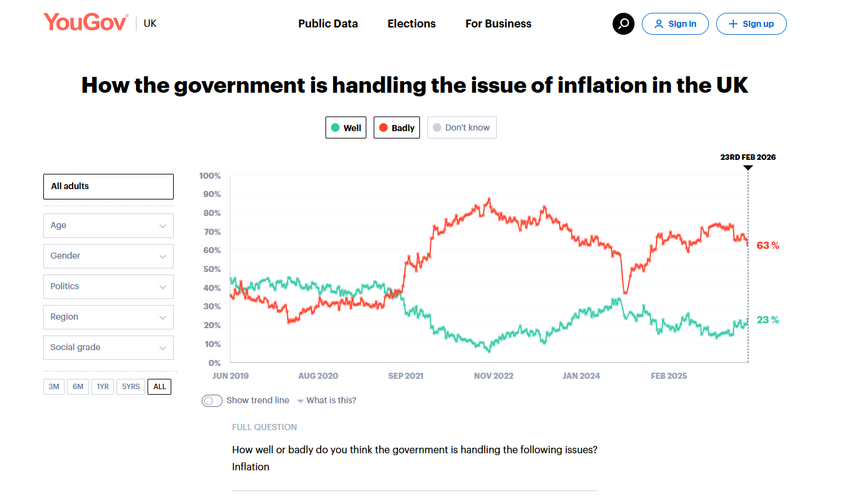Go to the Elections menu item
Screen dimensions: 868x499
[x=411, y=24]
